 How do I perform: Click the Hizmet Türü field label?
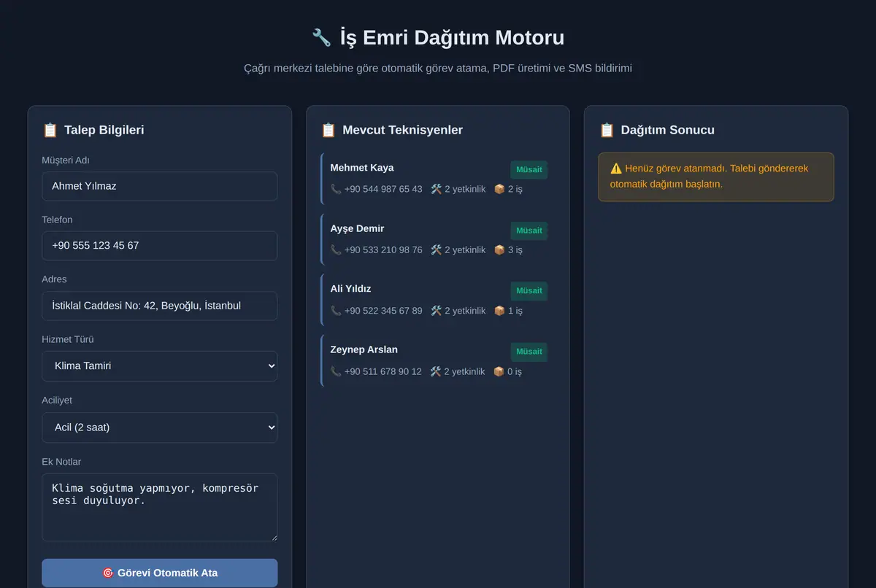pyautogui.click(x=68, y=339)
